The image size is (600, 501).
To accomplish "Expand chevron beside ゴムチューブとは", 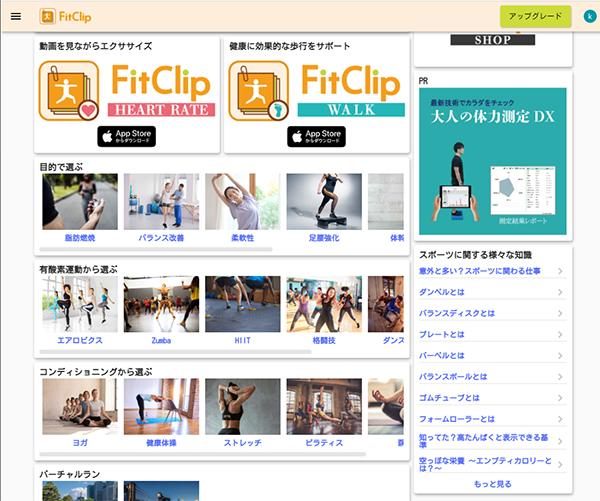I will 560,398.
